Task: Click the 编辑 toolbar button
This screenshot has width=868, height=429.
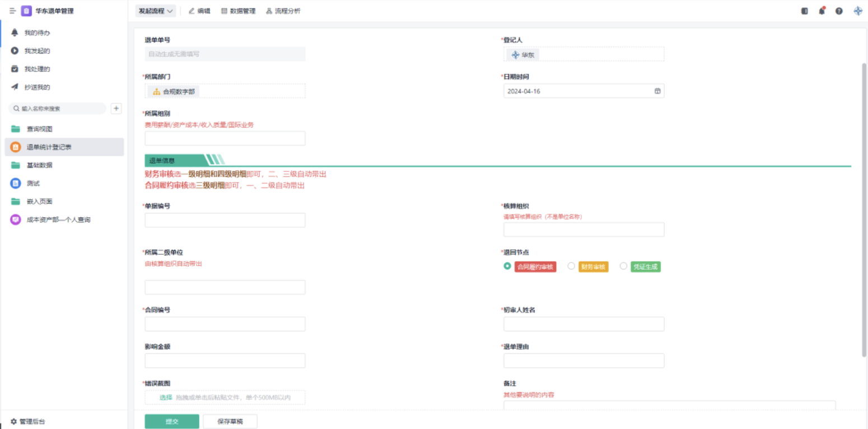Action: (199, 11)
